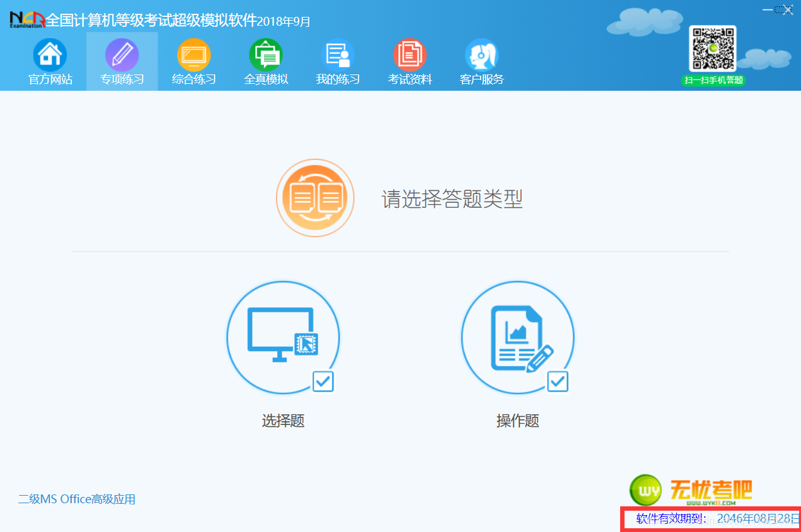The height and width of the screenshot is (532, 801).
Task: Click the 综合练习 tab label
Action: coord(194,79)
